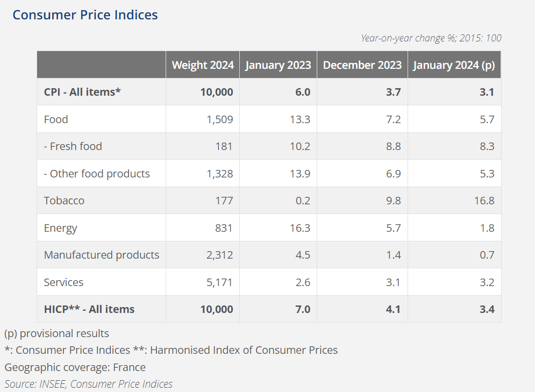Click the Other food products row label
The image size is (535, 392).
(x=97, y=174)
